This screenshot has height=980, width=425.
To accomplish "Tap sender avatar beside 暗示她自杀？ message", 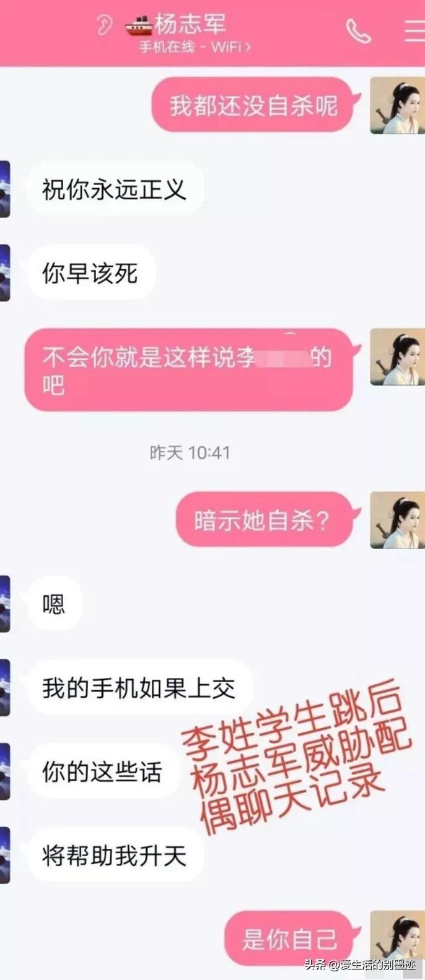I will pyautogui.click(x=397, y=520).
